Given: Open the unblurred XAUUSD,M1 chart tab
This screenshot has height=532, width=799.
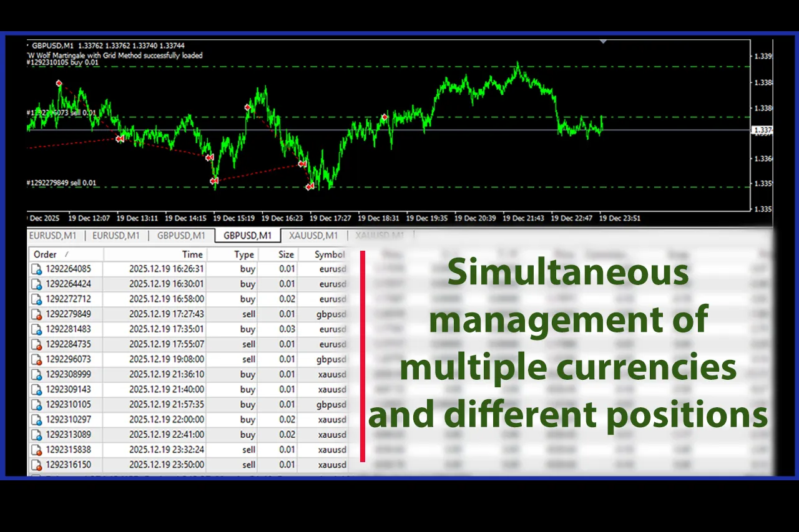Looking at the screenshot, I should click(313, 236).
